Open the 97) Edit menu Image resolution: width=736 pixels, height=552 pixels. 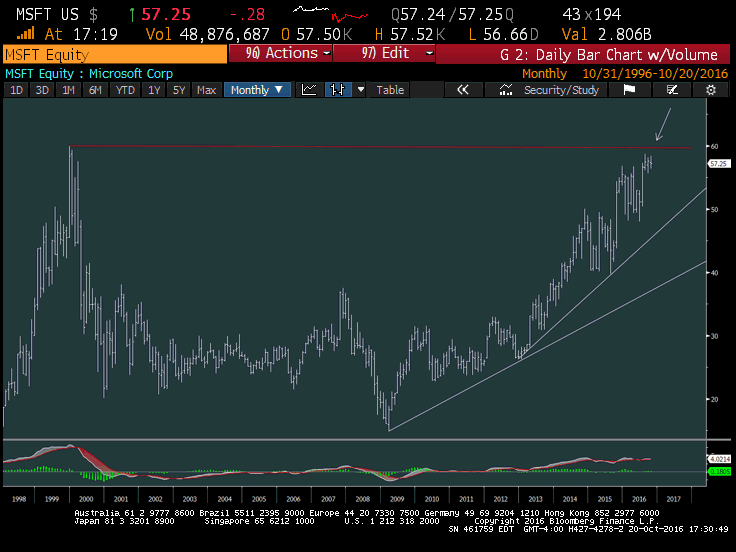tap(384, 53)
